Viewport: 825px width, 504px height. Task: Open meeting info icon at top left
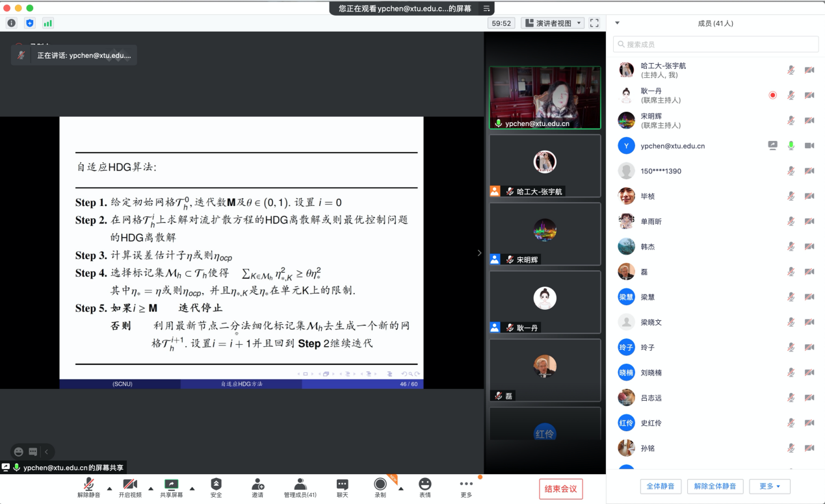tap(12, 23)
